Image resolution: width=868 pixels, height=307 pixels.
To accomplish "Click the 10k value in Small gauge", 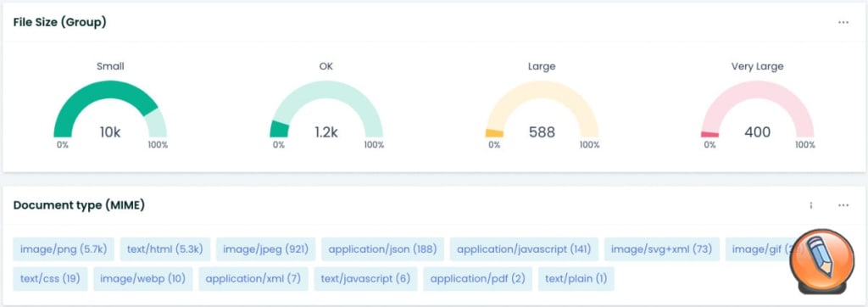I will tap(110, 132).
